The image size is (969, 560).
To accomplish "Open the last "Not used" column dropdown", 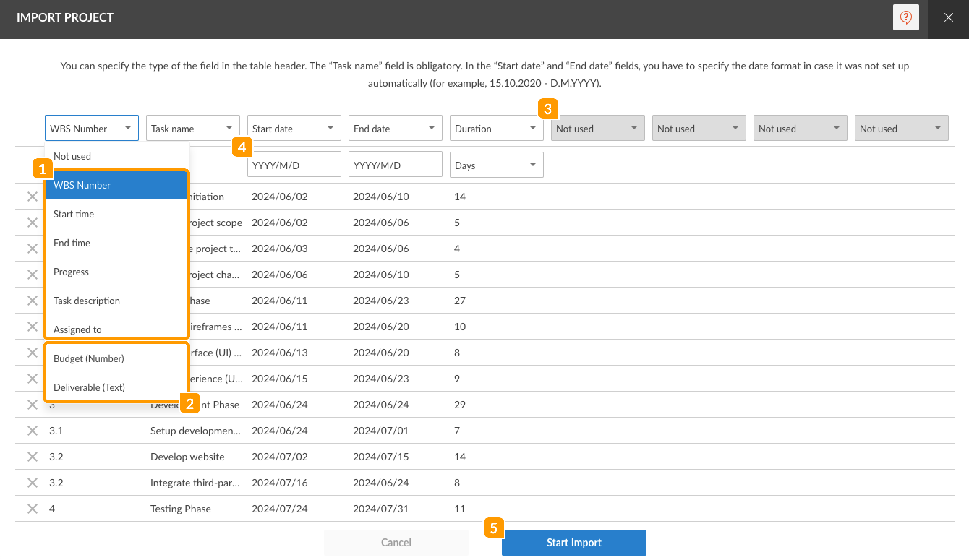I will click(901, 128).
